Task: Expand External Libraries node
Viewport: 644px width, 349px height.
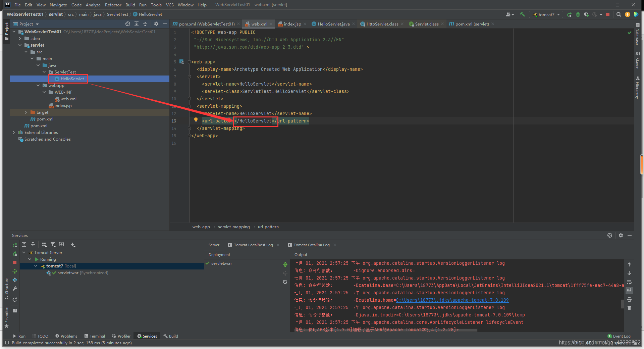Action: click(x=14, y=133)
